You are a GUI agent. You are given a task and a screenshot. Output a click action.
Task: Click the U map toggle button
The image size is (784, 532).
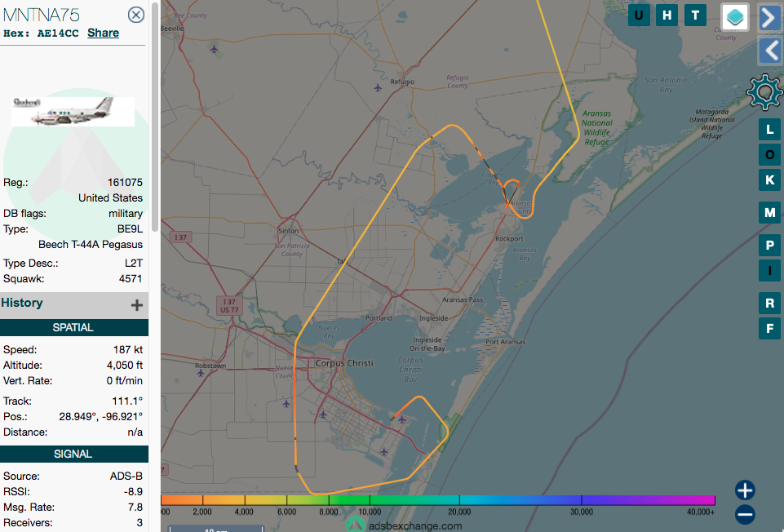coord(639,16)
